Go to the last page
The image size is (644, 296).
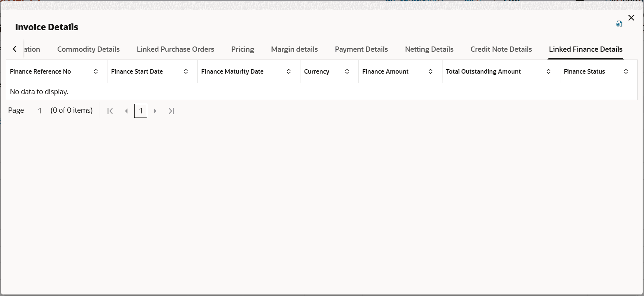point(171,111)
